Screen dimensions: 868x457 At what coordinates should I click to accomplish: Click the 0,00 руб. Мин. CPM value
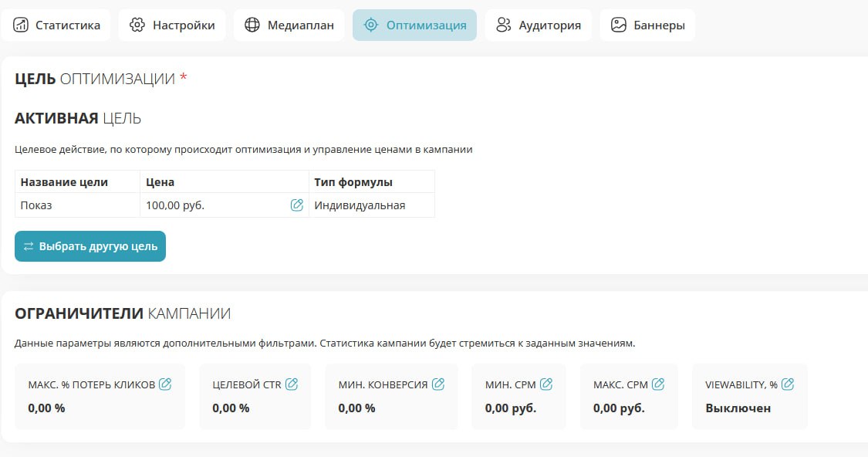[x=511, y=408]
